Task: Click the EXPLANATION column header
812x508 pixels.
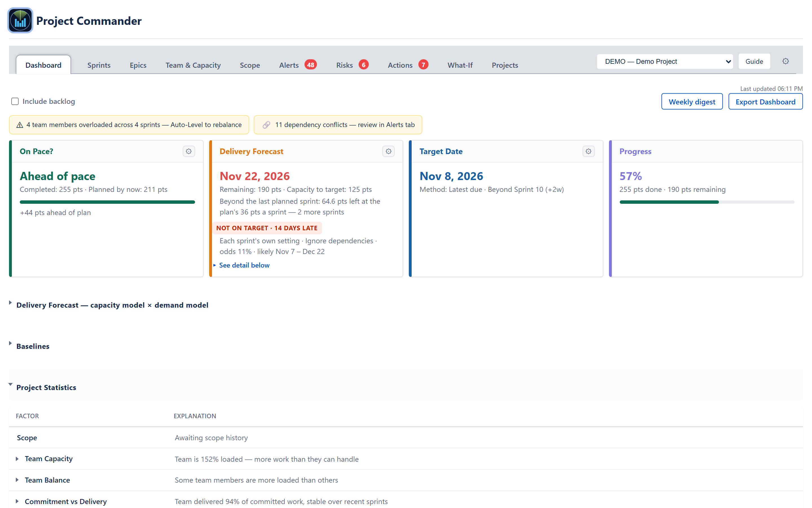Action: 195,416
